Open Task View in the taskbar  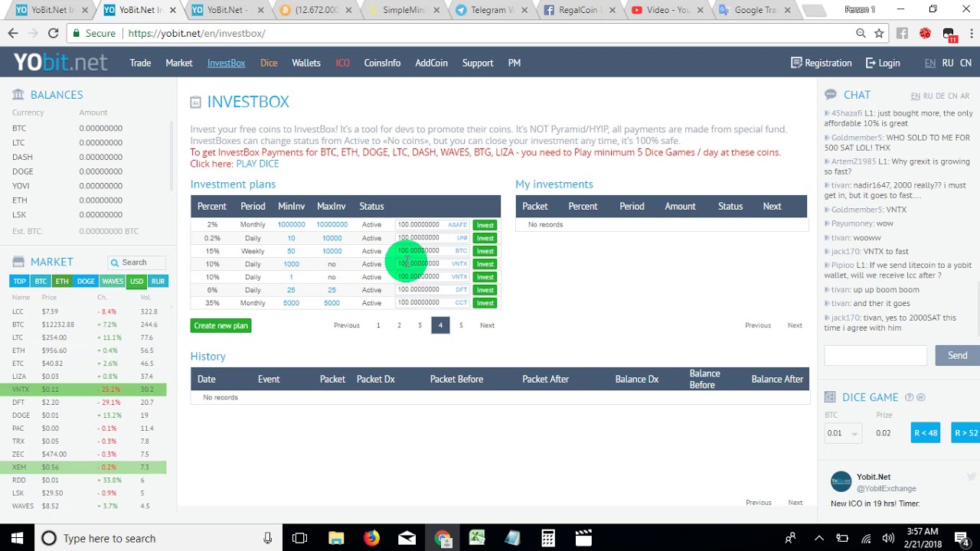pyautogui.click(x=299, y=538)
